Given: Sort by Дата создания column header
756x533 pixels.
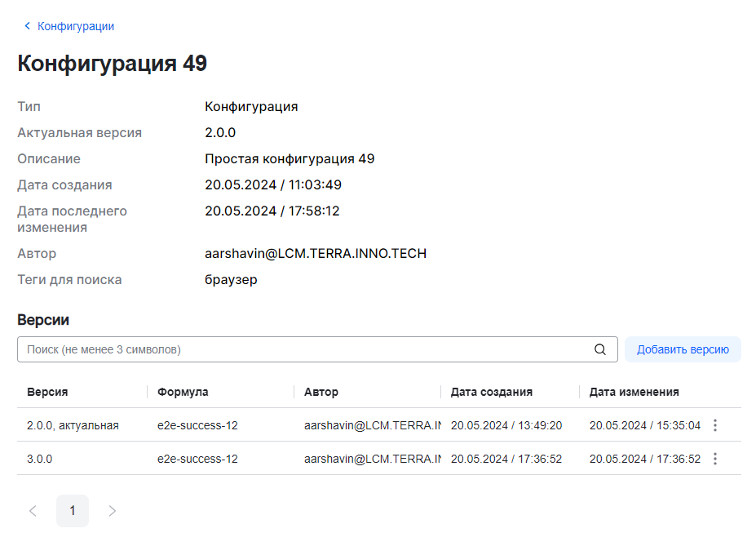Looking at the screenshot, I should 491,392.
